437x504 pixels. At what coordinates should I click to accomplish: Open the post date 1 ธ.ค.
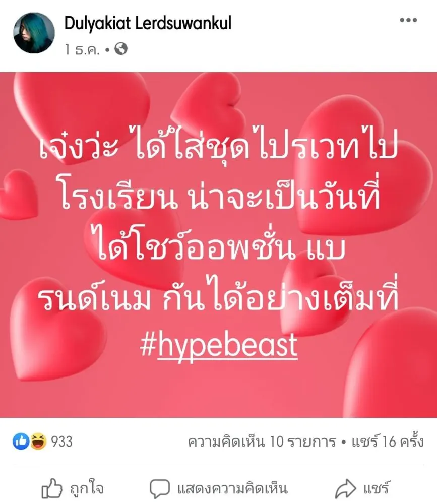click(83, 50)
